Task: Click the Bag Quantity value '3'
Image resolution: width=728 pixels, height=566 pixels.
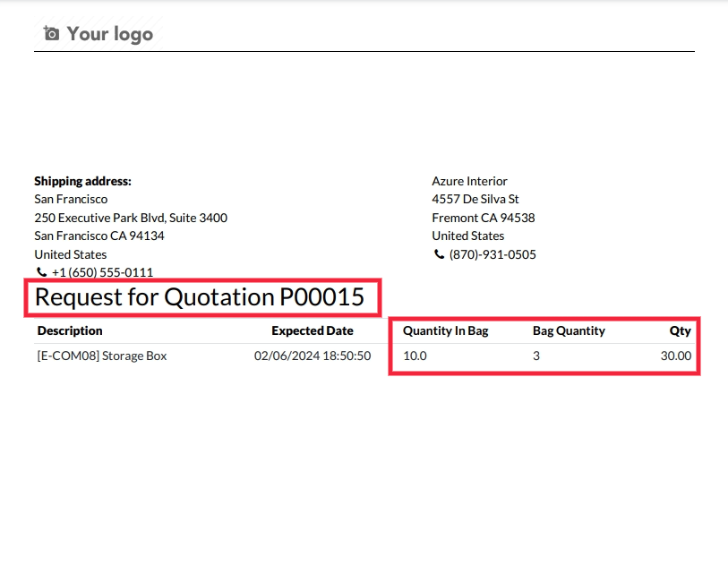Action: click(x=536, y=356)
